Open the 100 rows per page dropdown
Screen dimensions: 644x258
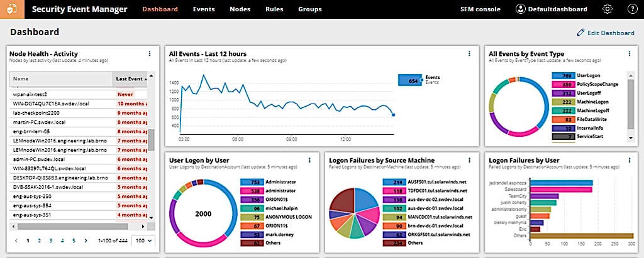(143, 241)
